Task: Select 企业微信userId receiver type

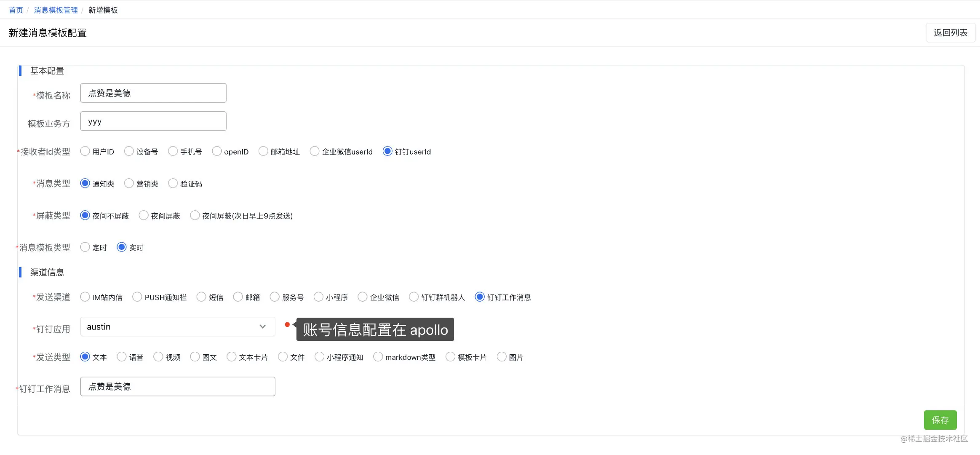Action: point(315,151)
